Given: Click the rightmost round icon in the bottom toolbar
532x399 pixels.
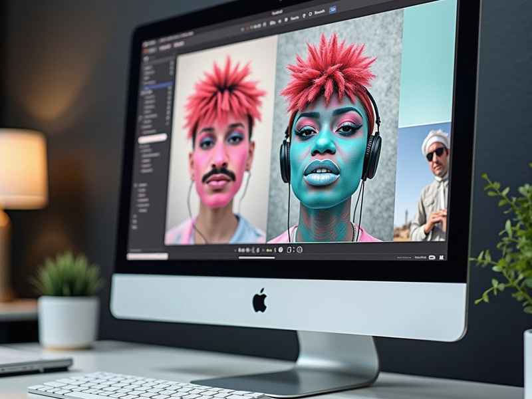Looking at the screenshot, I should tap(300, 250).
